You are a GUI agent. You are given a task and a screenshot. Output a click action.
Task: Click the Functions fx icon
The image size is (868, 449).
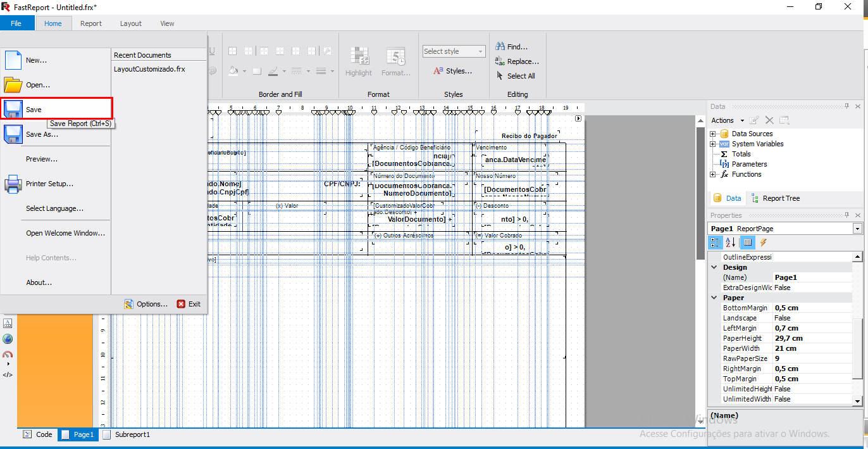[724, 174]
